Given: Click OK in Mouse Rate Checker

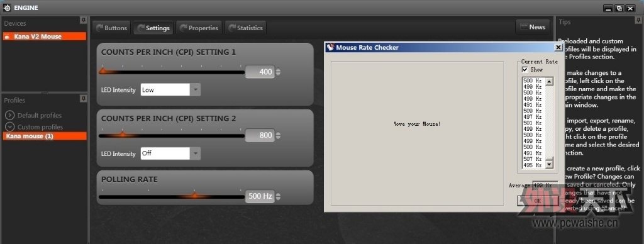Looking at the screenshot, I should click(538, 201).
